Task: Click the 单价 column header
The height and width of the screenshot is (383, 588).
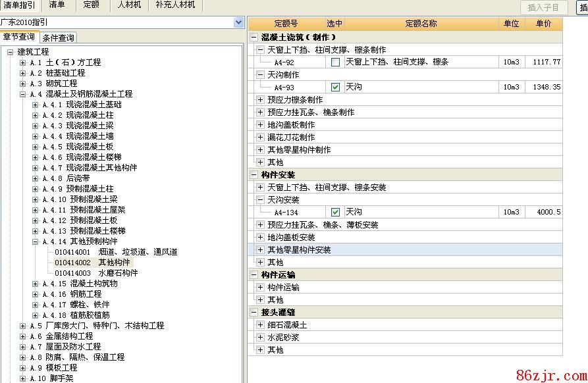Action: pos(543,24)
